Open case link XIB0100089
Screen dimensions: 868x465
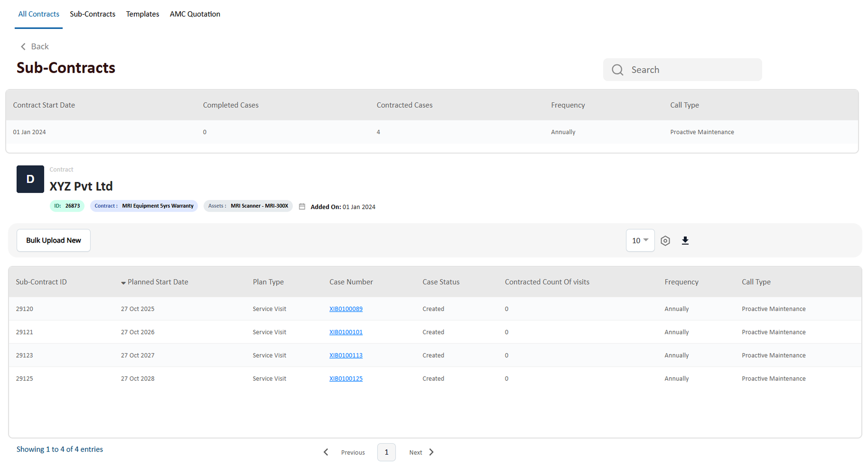[346, 309]
